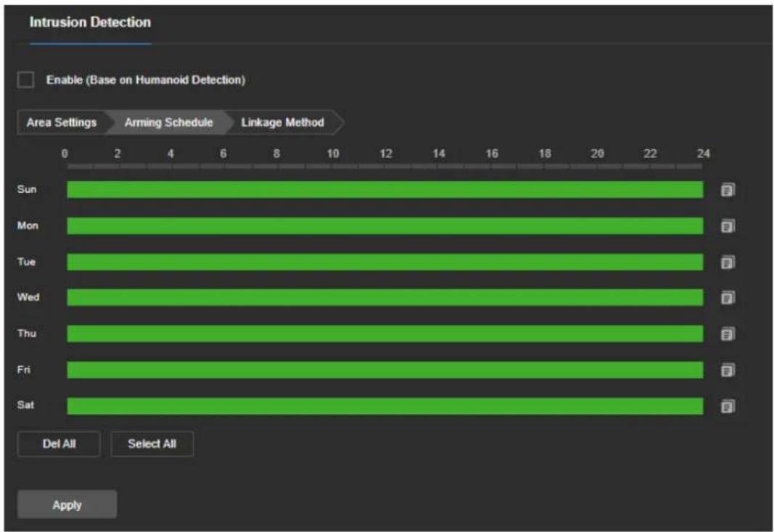Enable intrusion detection based on humanoid detection
The image size is (774, 532).
[25, 80]
